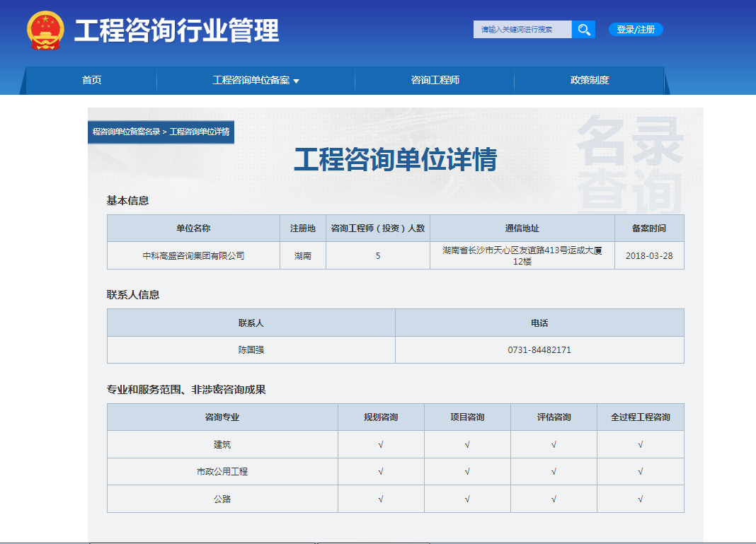Select the 专业和服务范围、非涉密咨询成果 heading
This screenshot has width=756, height=544.
click(x=186, y=390)
